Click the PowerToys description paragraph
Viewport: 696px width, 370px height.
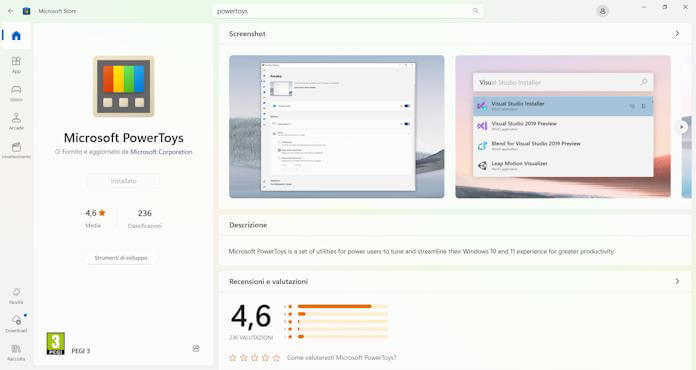(x=422, y=251)
